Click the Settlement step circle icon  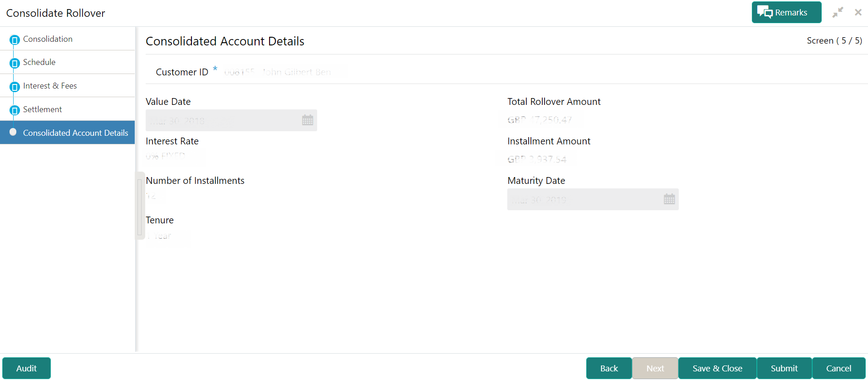pos(15,110)
